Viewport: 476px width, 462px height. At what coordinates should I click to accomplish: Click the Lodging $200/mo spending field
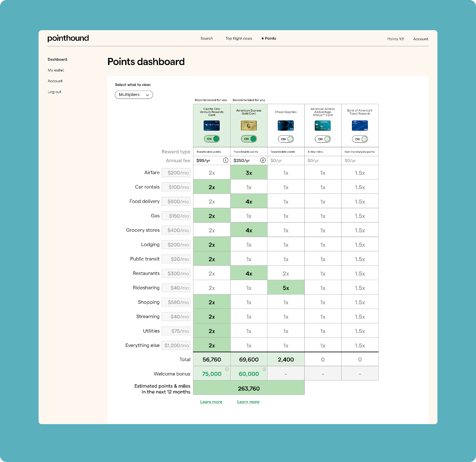click(176, 245)
